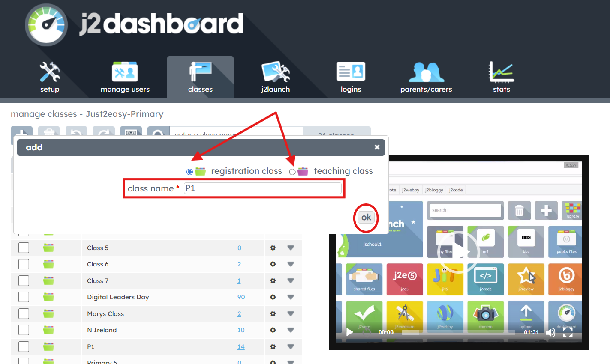Click the small play icon in video controls
The image size is (610, 364).
350,332
